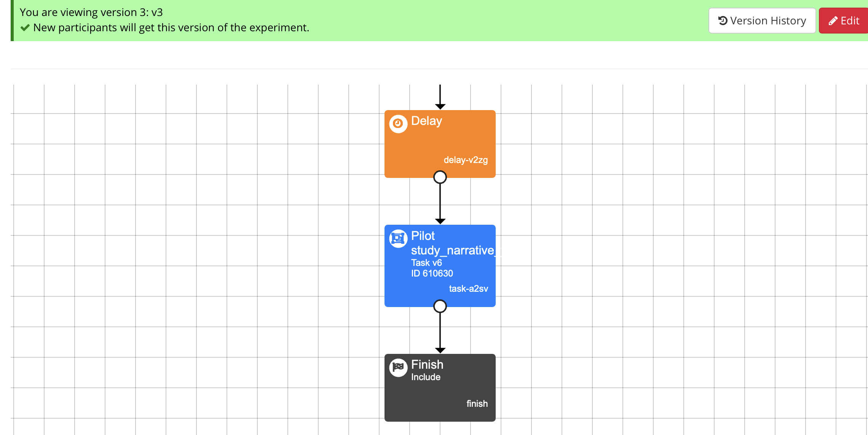
Task: Click the output connector circle below Pilot task node
Action: pos(440,306)
